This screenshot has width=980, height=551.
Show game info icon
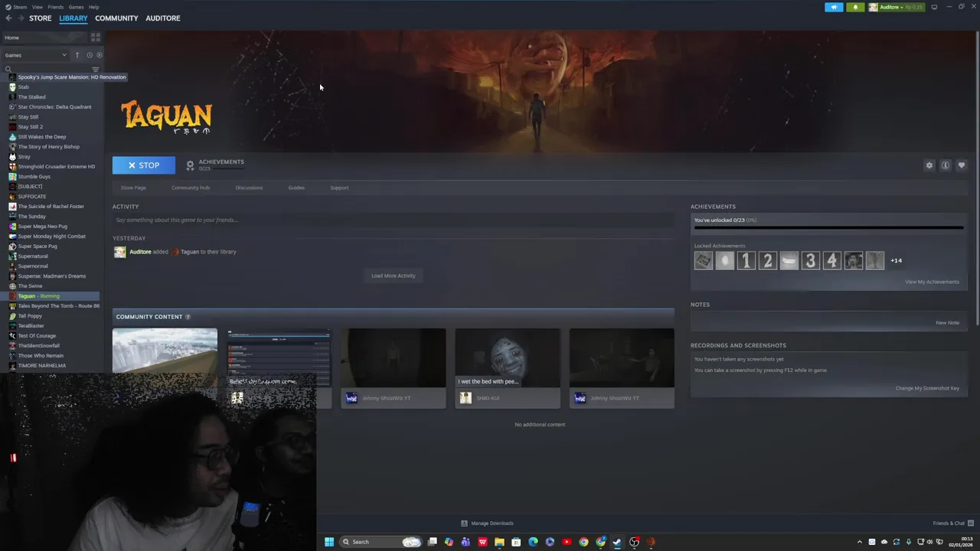(x=946, y=165)
